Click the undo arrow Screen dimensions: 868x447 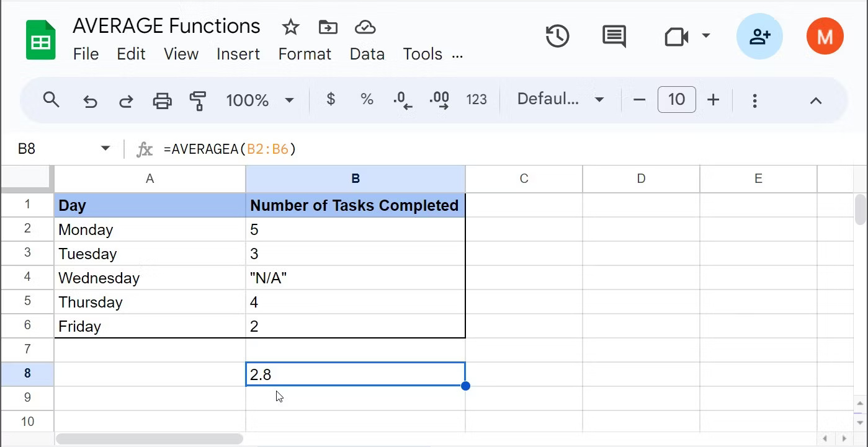point(91,100)
